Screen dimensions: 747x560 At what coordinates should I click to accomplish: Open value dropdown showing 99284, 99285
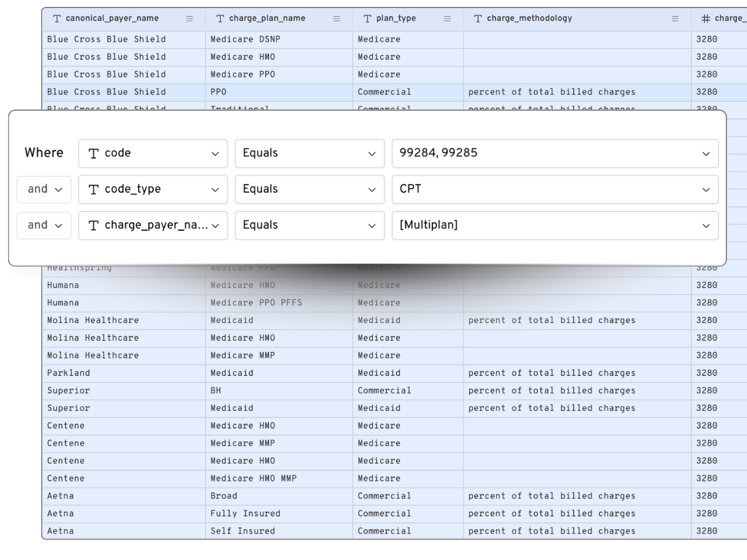coord(555,153)
